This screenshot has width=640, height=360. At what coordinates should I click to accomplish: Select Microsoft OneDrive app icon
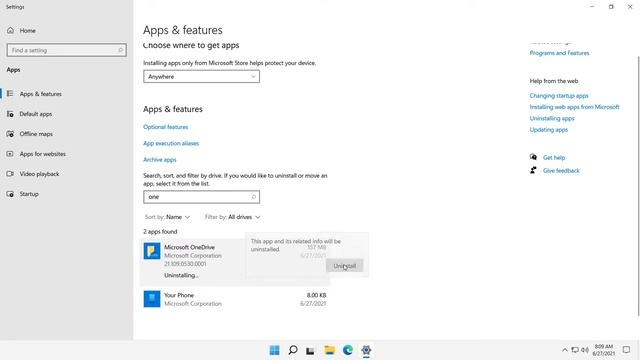[152, 251]
